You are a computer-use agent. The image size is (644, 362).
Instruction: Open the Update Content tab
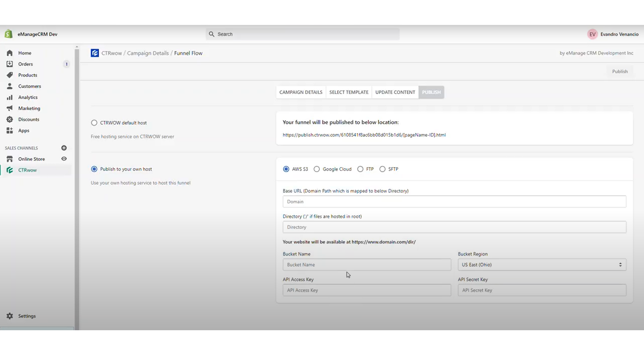pos(395,92)
